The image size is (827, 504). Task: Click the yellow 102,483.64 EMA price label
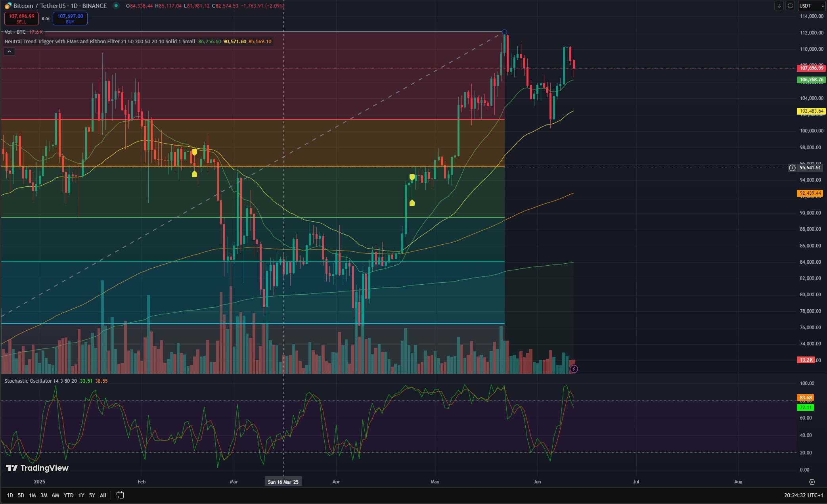coord(811,111)
